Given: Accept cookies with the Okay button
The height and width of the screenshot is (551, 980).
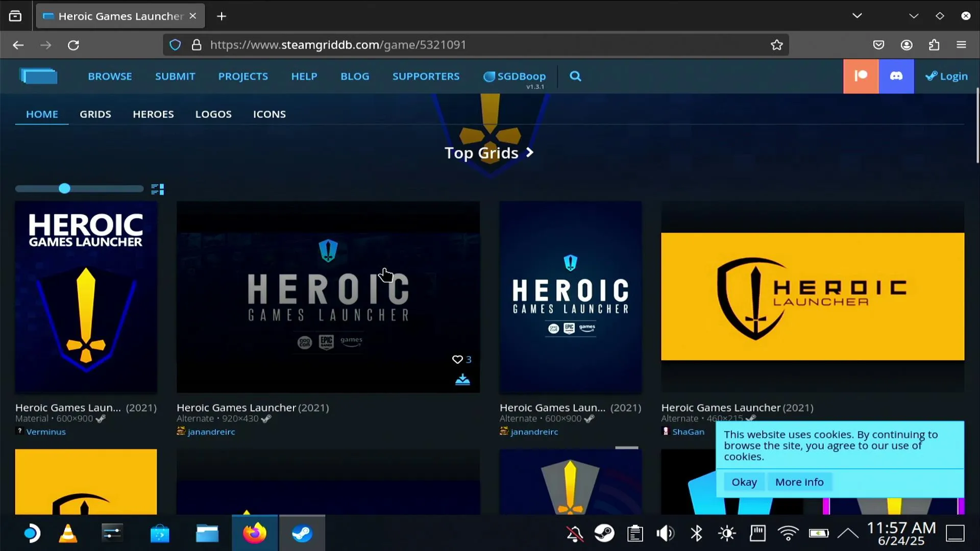Looking at the screenshot, I should click(x=744, y=482).
